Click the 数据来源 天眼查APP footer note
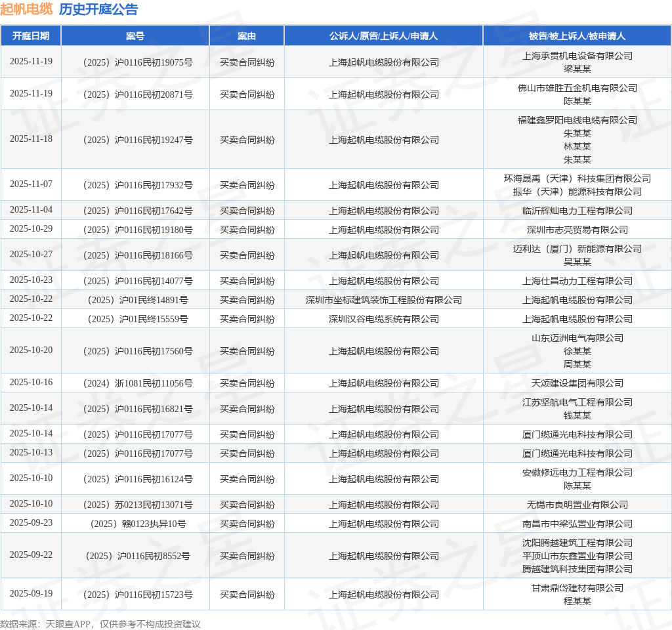The width and height of the screenshot is (672, 630). pos(100,624)
